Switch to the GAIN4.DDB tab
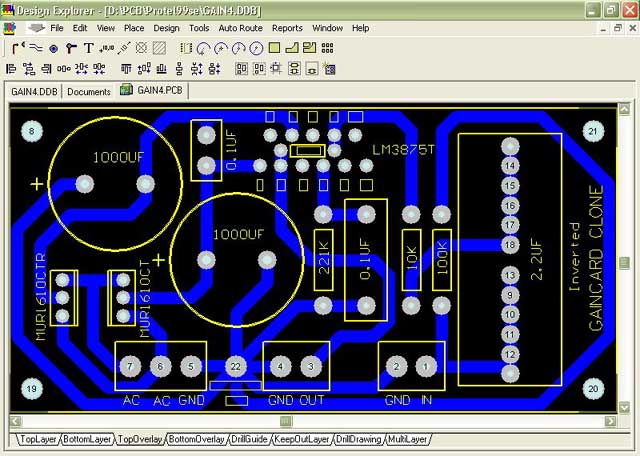640x456 pixels. click(x=34, y=91)
